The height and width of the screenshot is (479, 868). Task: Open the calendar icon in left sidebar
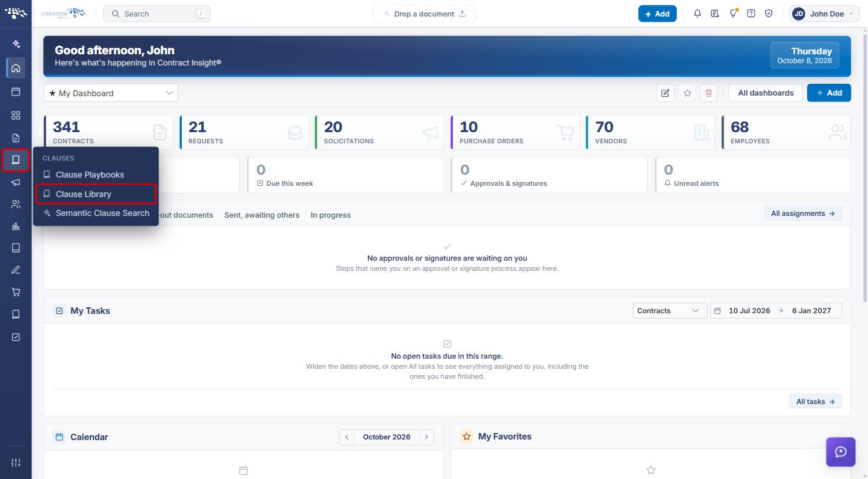pos(16,91)
